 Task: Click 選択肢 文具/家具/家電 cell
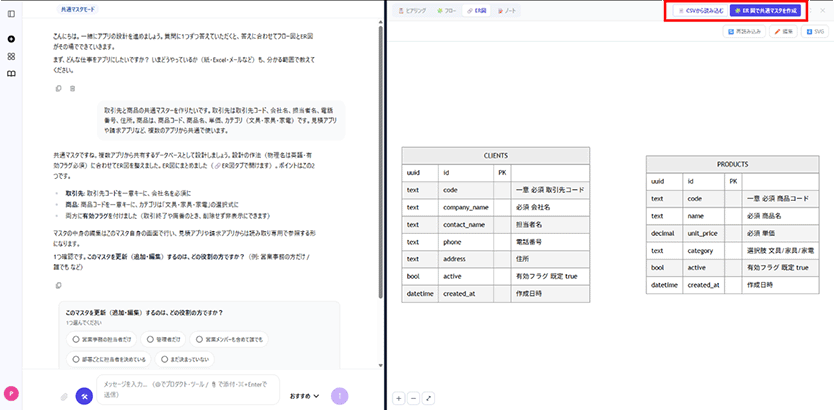click(781, 250)
